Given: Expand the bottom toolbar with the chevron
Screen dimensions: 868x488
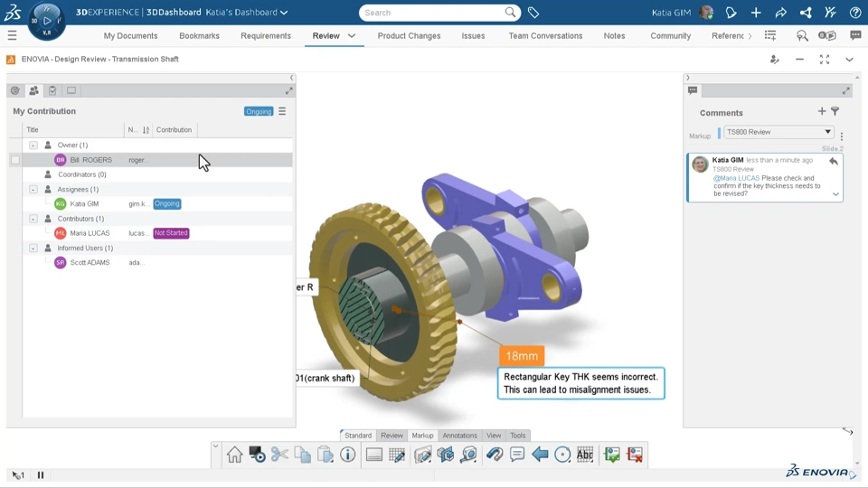Looking at the screenshot, I should 215,446.
